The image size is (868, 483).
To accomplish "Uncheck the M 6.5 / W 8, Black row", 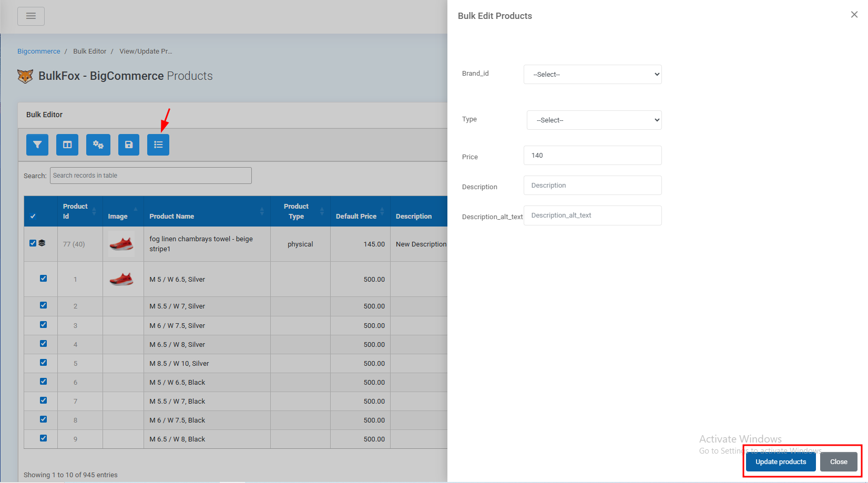I will pyautogui.click(x=44, y=438).
